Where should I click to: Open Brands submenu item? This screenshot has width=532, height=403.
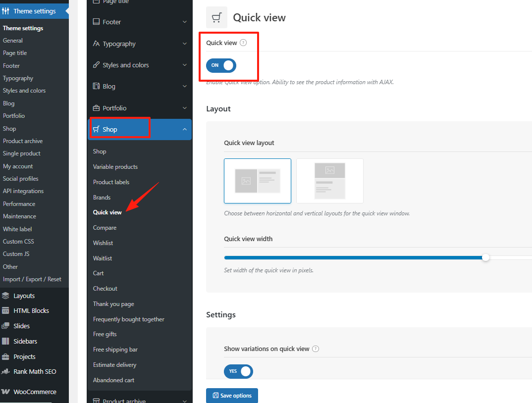[x=102, y=197]
